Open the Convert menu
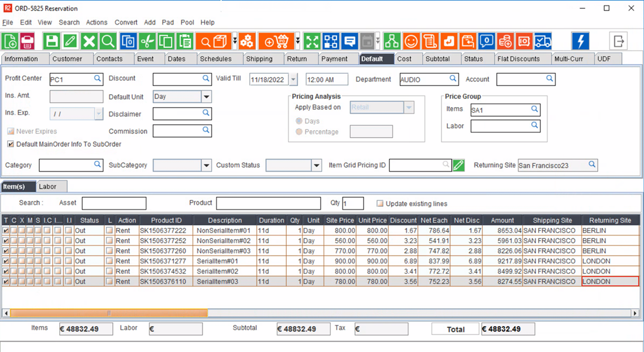The image size is (644, 352). (126, 22)
